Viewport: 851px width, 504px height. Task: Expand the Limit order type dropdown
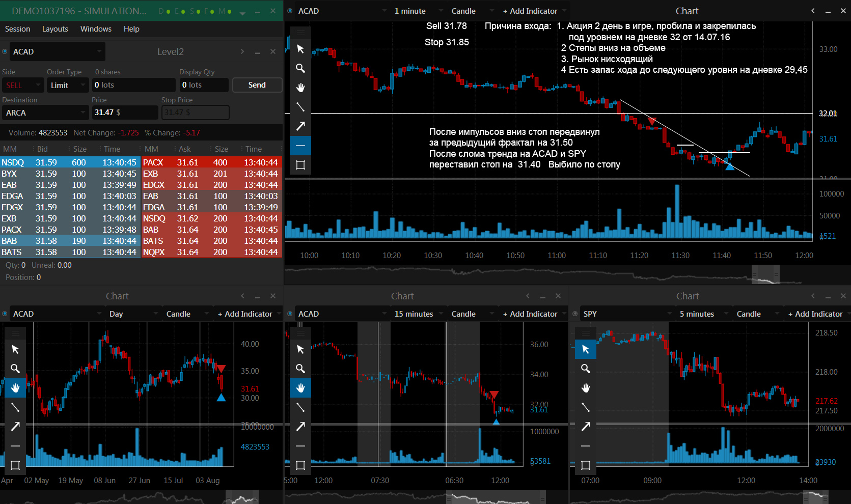68,85
